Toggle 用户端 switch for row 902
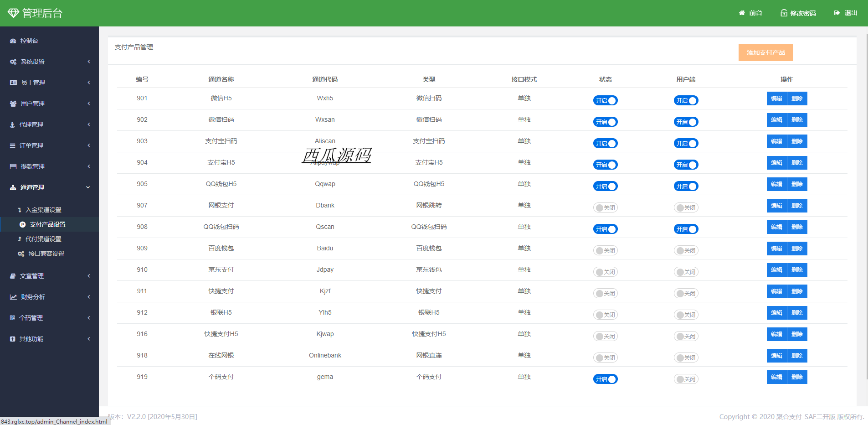868x425 pixels. (x=686, y=122)
